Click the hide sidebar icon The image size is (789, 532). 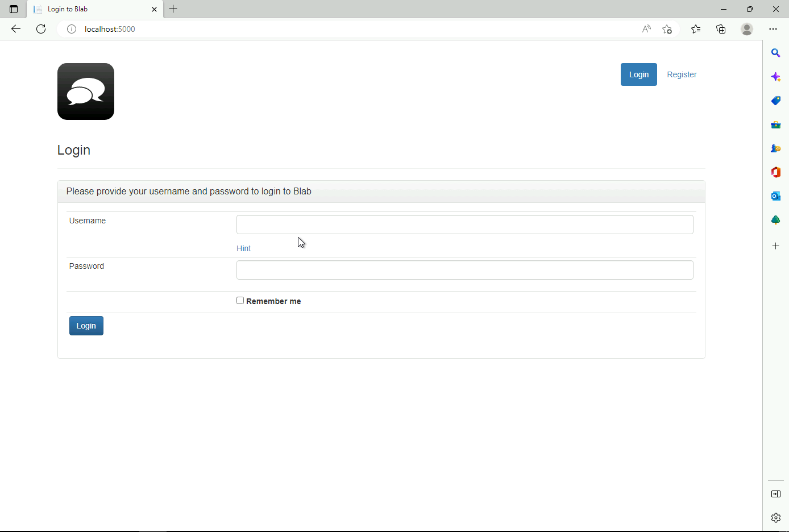click(776, 494)
